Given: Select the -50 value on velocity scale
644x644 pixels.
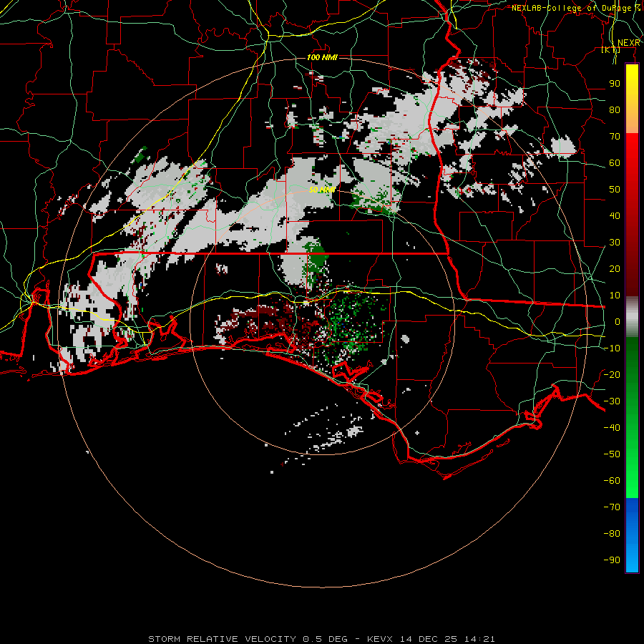Looking at the screenshot, I should coord(612,454).
